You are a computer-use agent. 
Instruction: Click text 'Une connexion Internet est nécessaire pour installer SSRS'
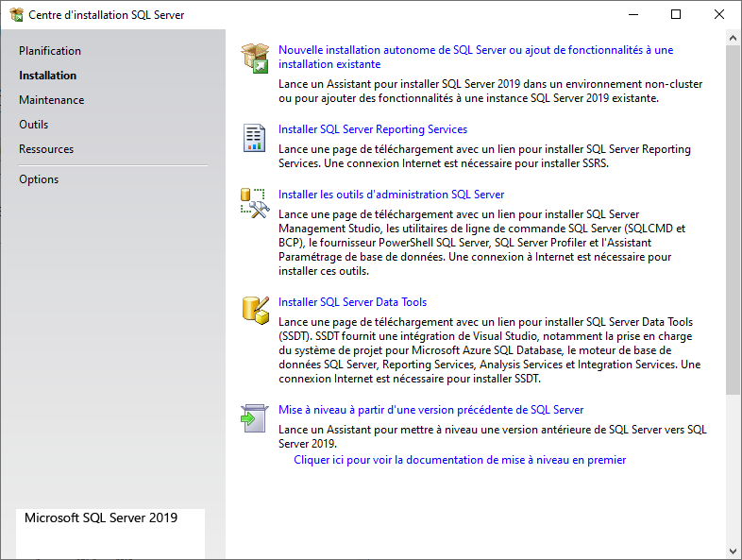coord(465,163)
